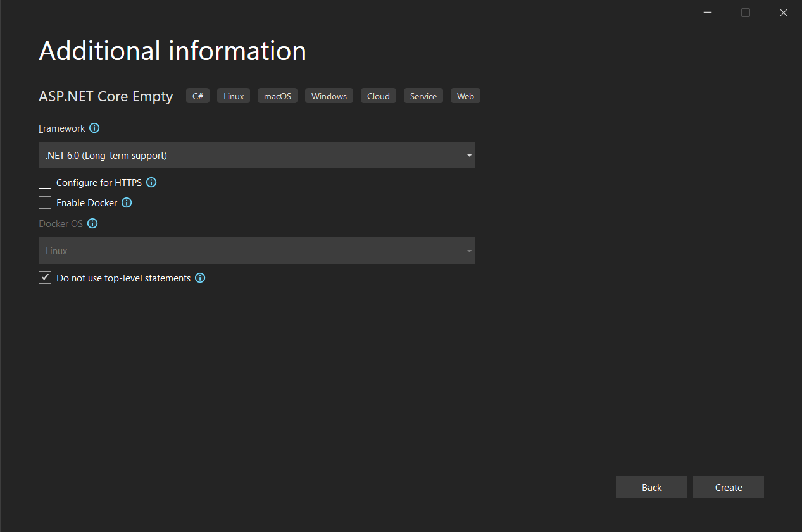Click info icon for top-level statements option
This screenshot has width=802, height=532.
click(x=200, y=278)
